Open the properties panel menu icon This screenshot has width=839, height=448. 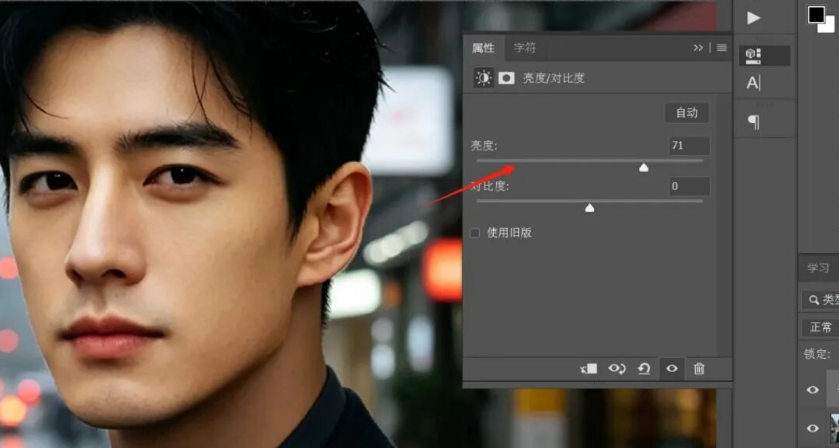[x=722, y=48]
